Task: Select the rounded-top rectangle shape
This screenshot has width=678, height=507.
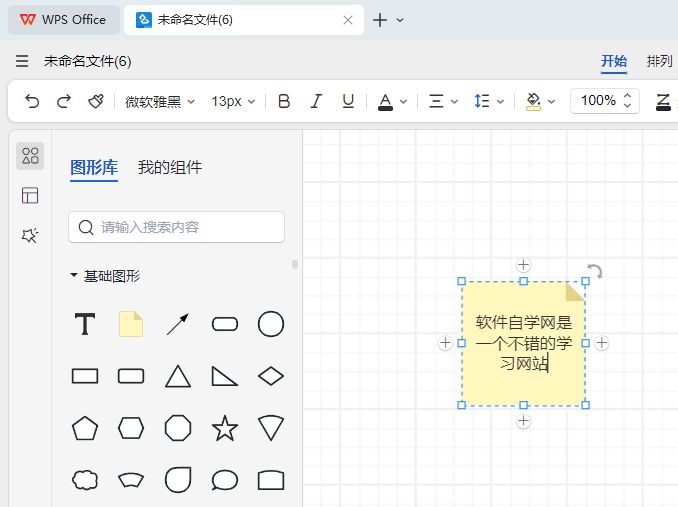Action: [x=271, y=480]
